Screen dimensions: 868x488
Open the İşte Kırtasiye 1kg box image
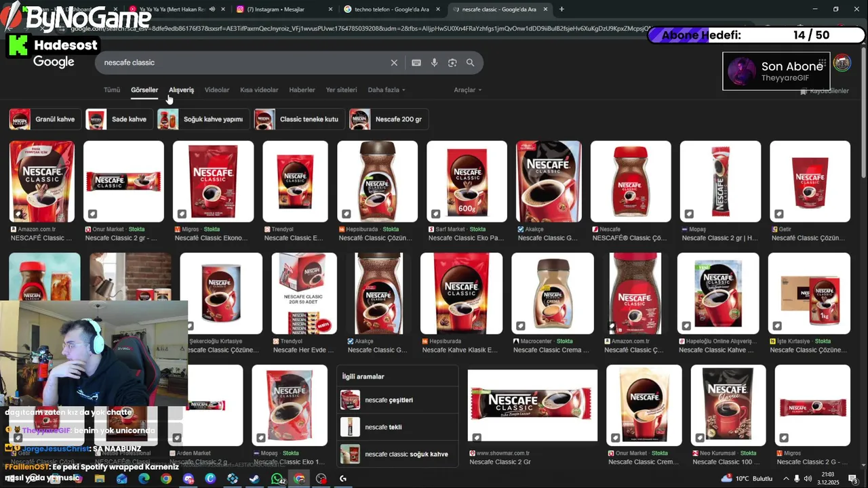(809, 293)
